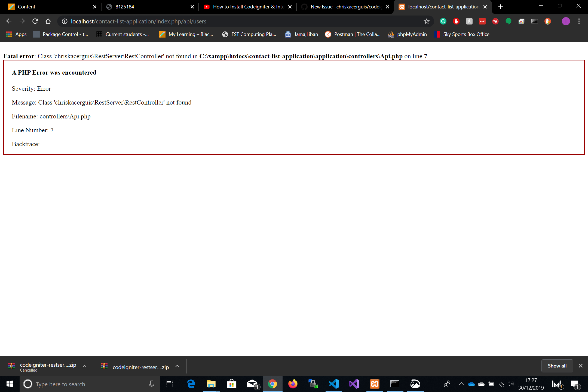Open the DuckDuckGo Privacy Essentials extension
This screenshot has height=392, width=588.
[548, 21]
